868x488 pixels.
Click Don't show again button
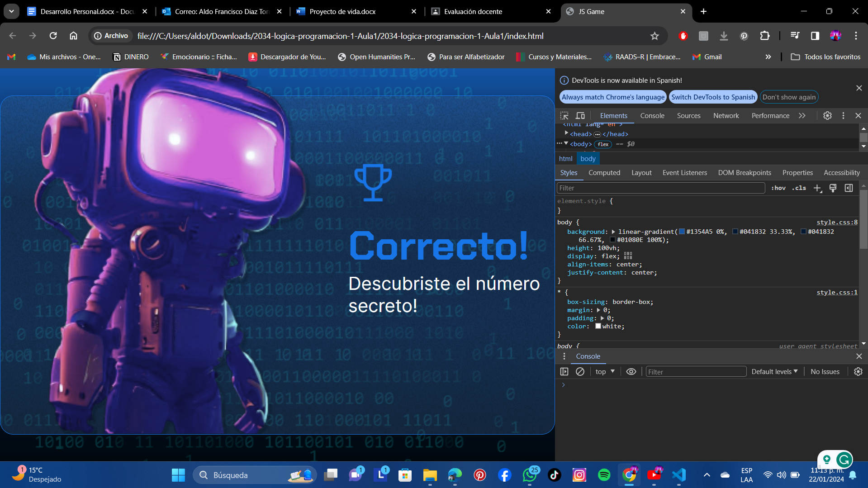(x=789, y=97)
